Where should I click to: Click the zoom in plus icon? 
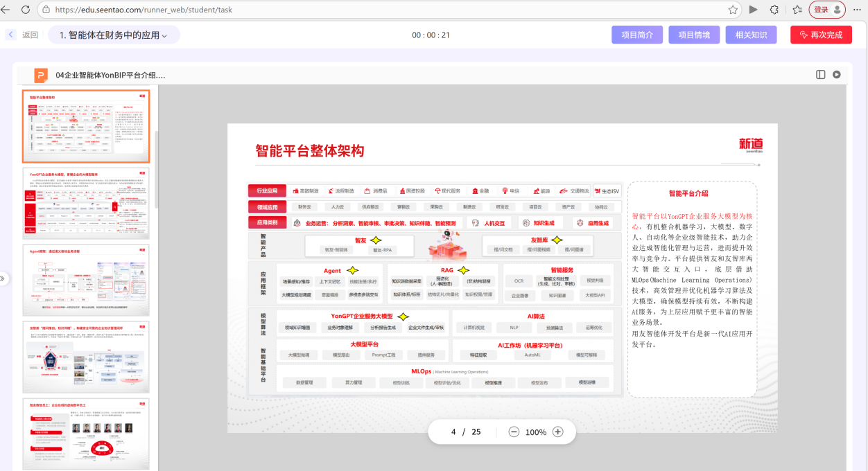coord(557,432)
